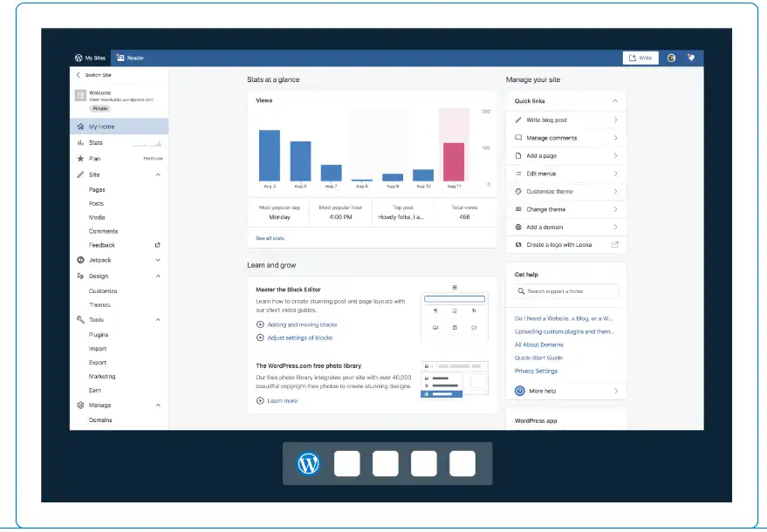
Task: Open the notifications icon in top bar
Action: click(x=691, y=58)
